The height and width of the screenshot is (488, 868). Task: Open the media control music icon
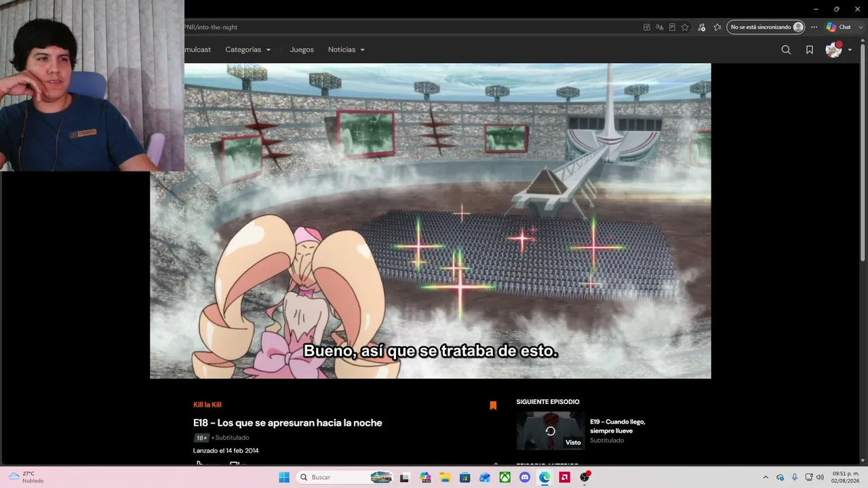point(701,27)
